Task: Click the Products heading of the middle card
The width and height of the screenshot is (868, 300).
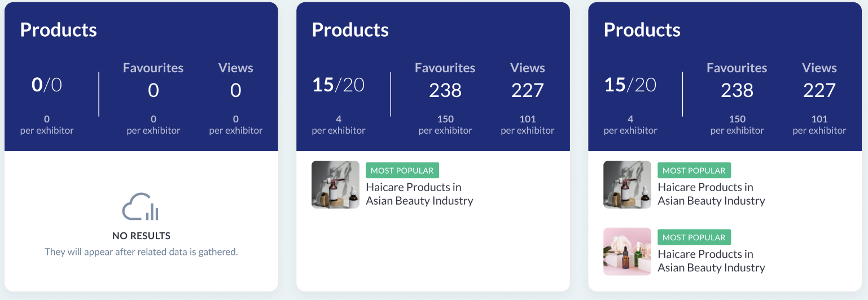Action: [350, 30]
